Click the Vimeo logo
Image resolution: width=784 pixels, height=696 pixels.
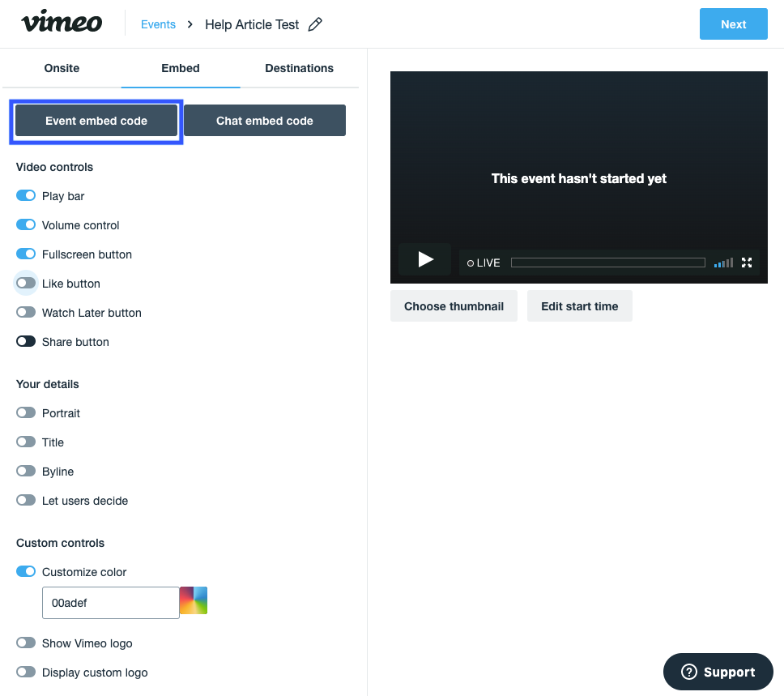(62, 23)
